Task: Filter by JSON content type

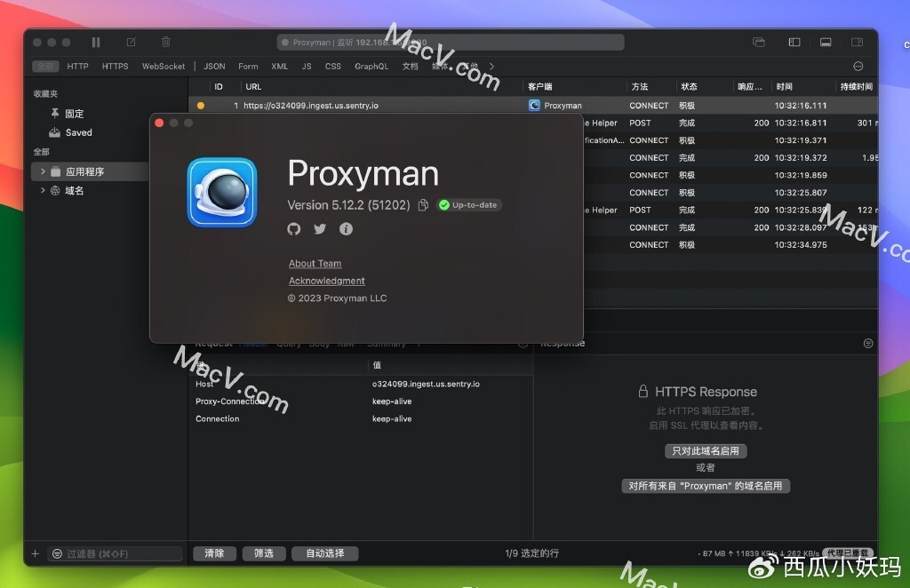Action: 214,66
